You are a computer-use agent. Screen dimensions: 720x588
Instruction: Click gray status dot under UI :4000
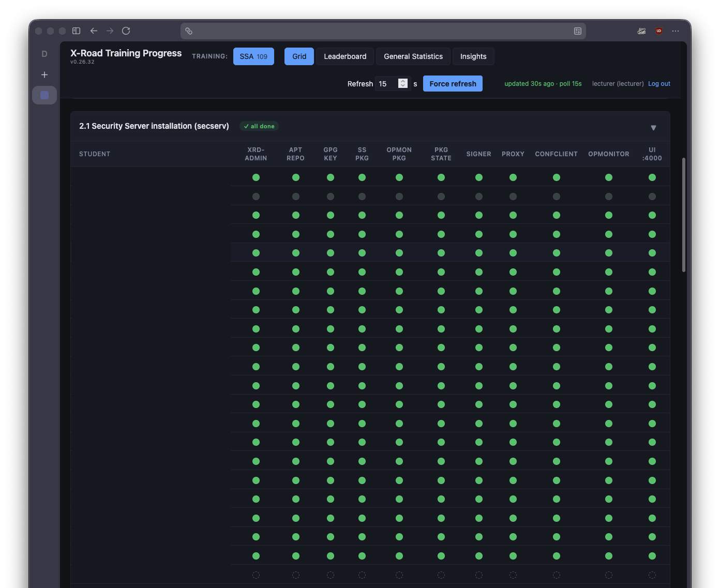(x=652, y=197)
